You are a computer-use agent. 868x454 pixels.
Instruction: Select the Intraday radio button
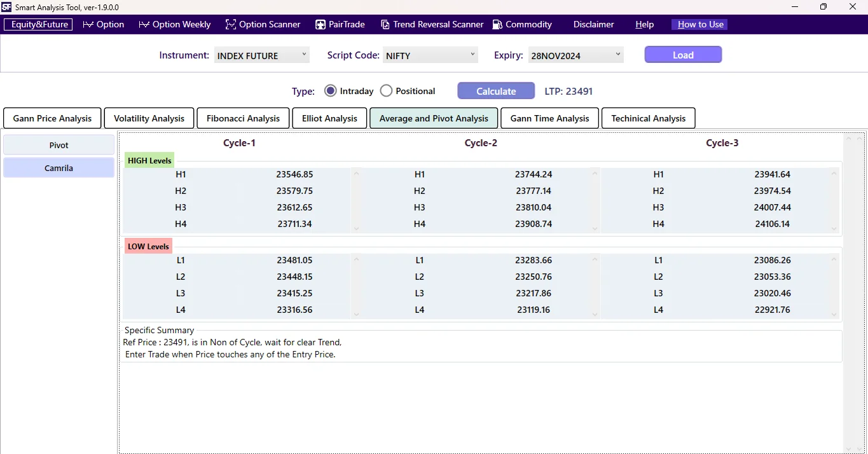click(330, 90)
